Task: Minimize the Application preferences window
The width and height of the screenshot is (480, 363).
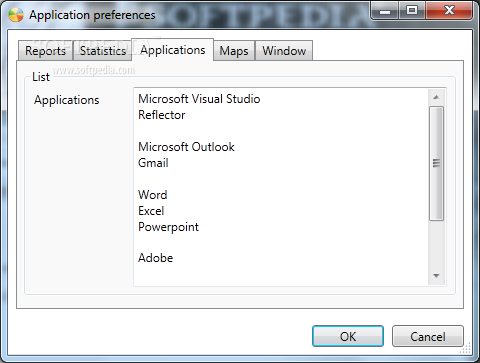Action: [385, 11]
